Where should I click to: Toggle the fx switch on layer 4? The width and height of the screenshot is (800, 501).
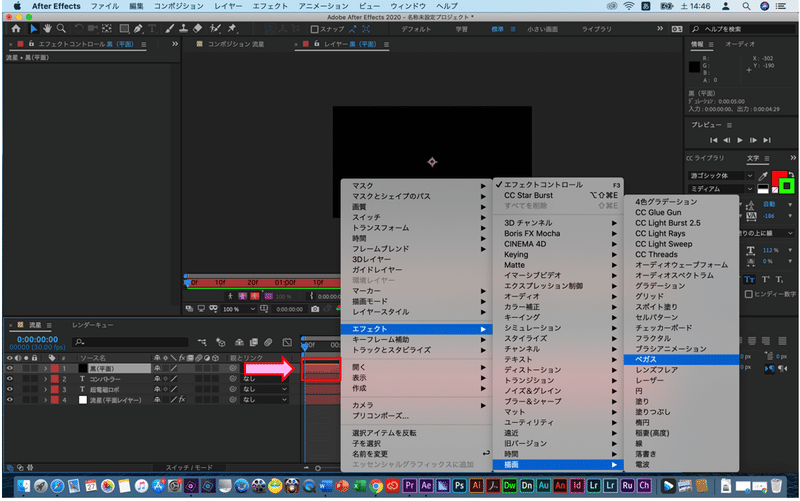point(182,400)
